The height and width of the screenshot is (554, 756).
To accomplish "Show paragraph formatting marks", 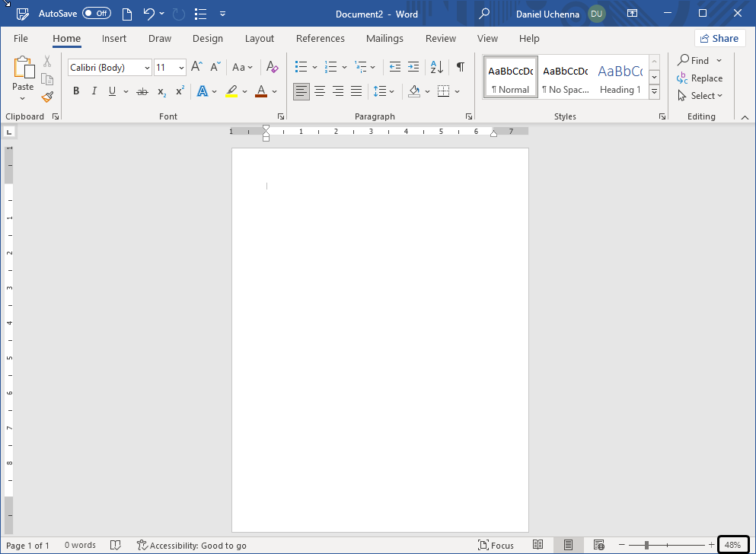I will (460, 67).
